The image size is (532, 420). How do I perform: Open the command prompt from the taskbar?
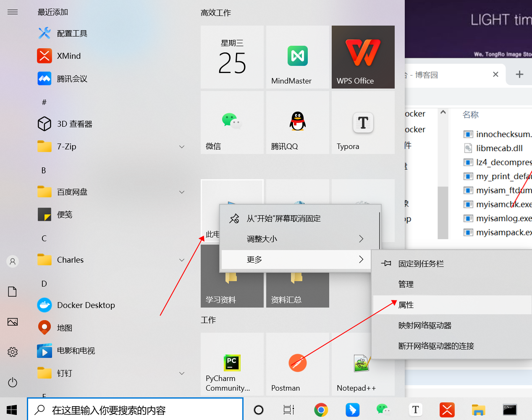point(510,410)
